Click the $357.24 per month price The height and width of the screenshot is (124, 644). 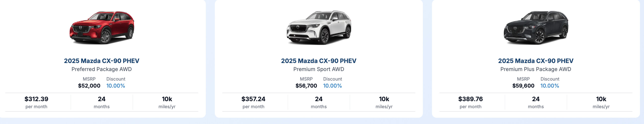[253, 99]
